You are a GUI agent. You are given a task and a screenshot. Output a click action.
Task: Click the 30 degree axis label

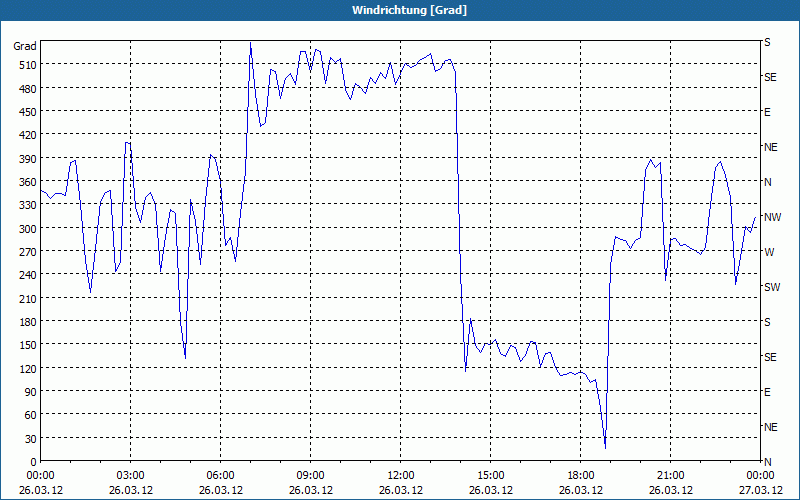31,439
